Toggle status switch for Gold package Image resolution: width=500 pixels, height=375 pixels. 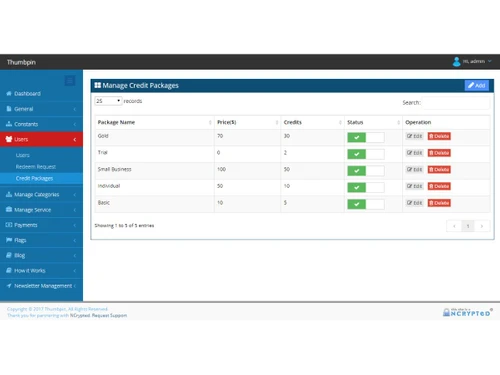click(x=366, y=137)
